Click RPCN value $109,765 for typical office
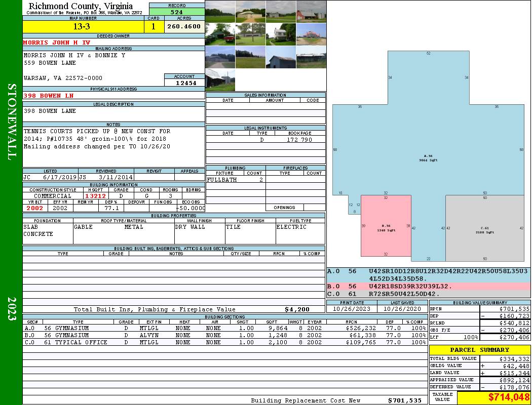Viewport: 532px width, 405px height. click(x=361, y=342)
